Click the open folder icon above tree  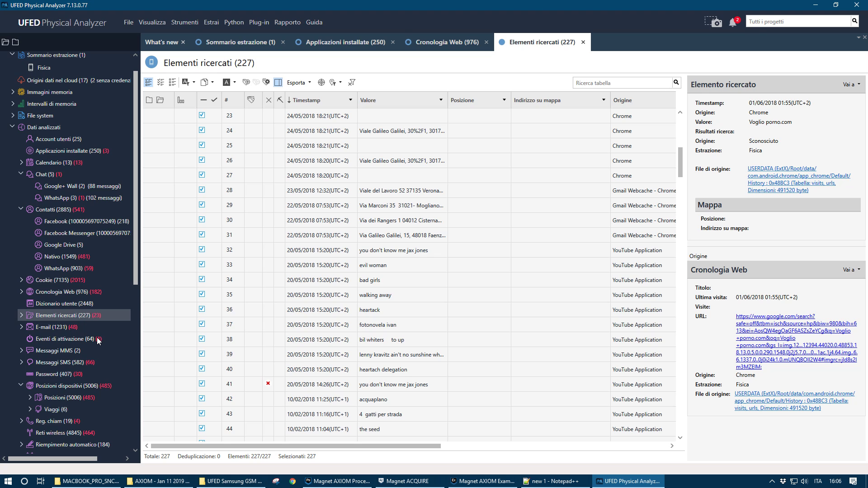tap(5, 42)
